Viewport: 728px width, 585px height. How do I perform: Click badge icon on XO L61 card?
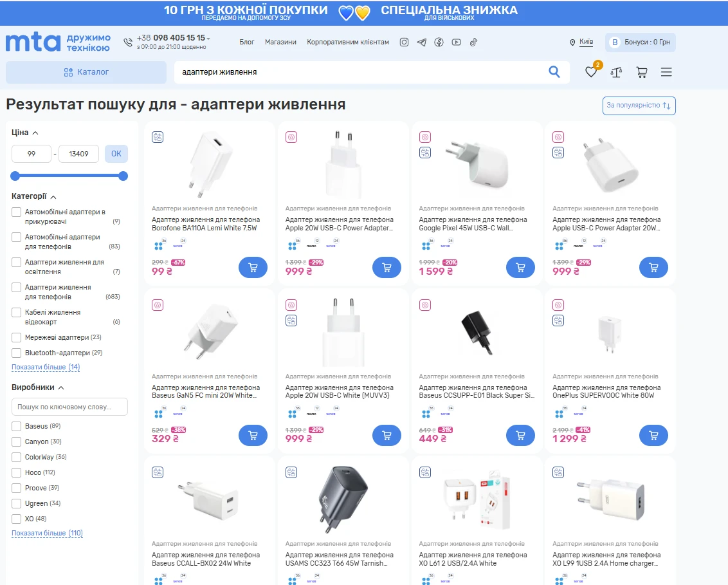[425, 472]
